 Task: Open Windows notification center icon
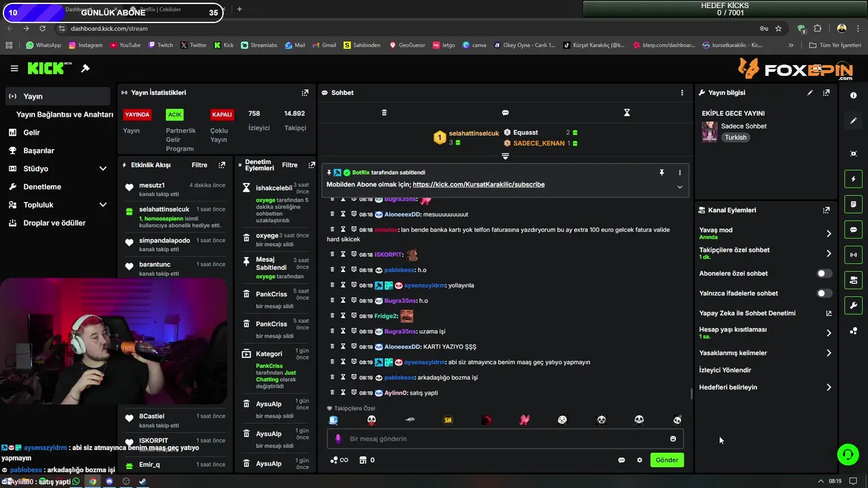(x=854, y=481)
